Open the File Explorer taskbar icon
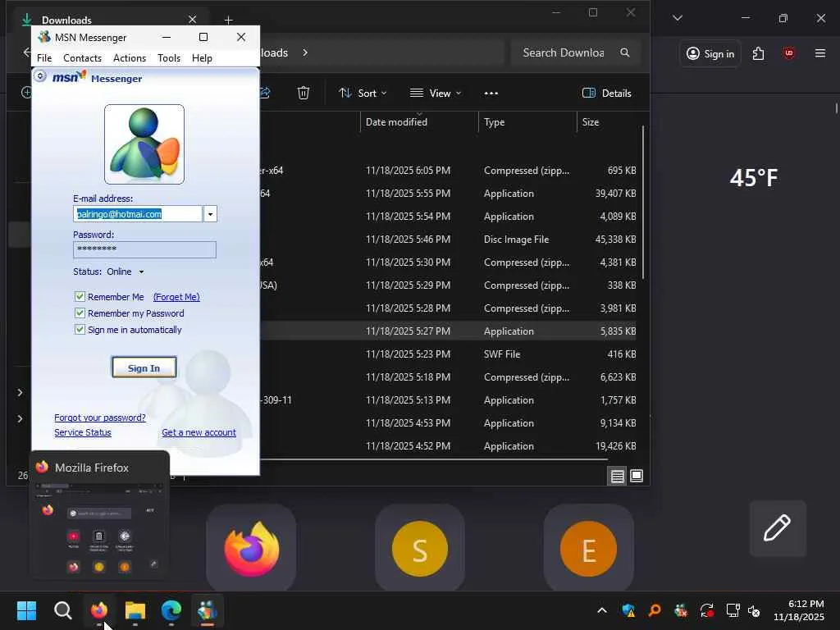Viewport: 840px width, 630px height. click(135, 610)
